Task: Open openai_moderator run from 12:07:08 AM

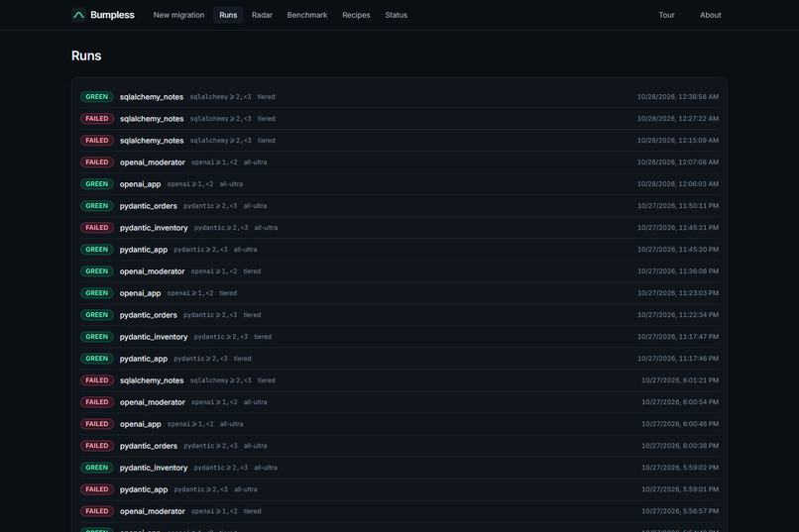Action: click(x=399, y=162)
